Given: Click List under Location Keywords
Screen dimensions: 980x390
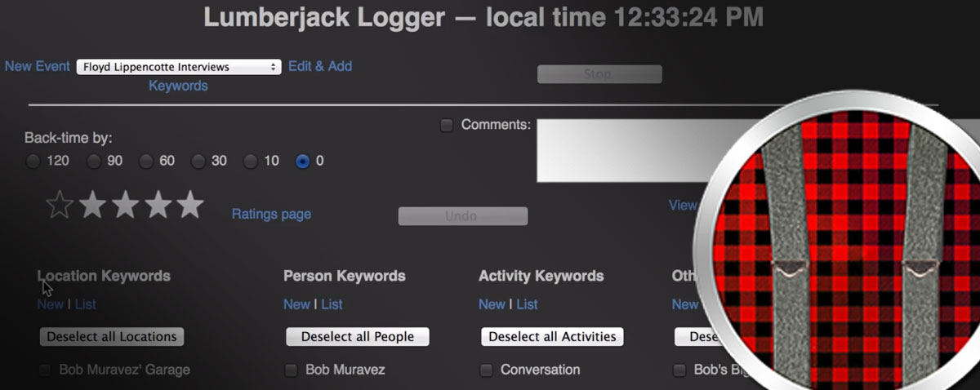Looking at the screenshot, I should click(86, 304).
